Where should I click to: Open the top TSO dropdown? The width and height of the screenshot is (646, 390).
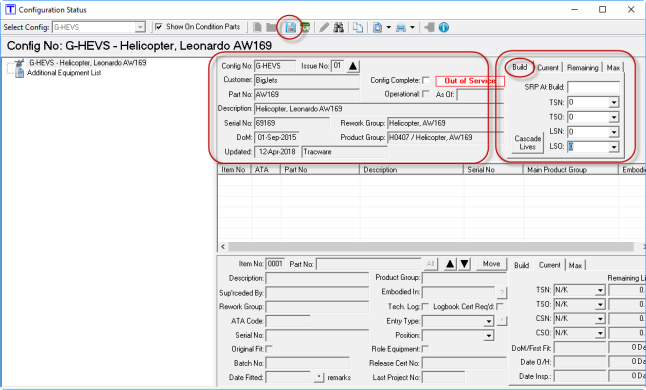(614, 117)
